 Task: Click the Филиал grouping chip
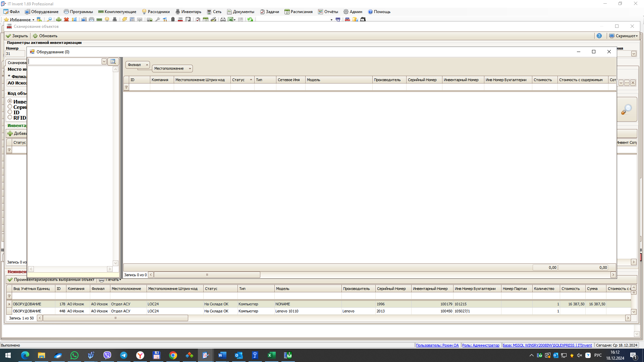click(x=138, y=65)
